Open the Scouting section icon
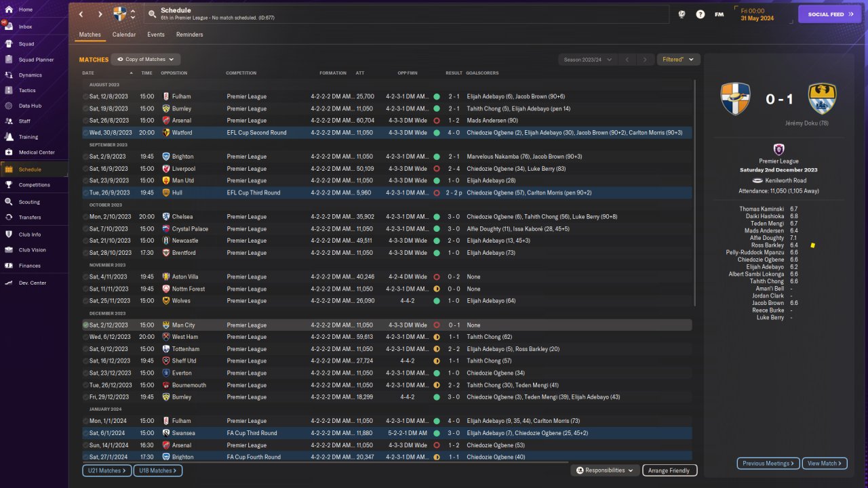 [9, 202]
